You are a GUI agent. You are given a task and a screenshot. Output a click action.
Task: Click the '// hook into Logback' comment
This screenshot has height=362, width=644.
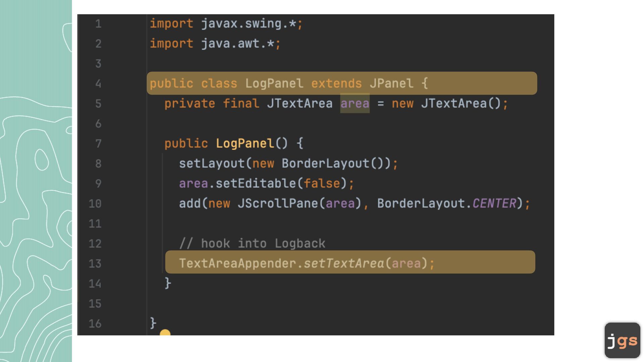252,244
